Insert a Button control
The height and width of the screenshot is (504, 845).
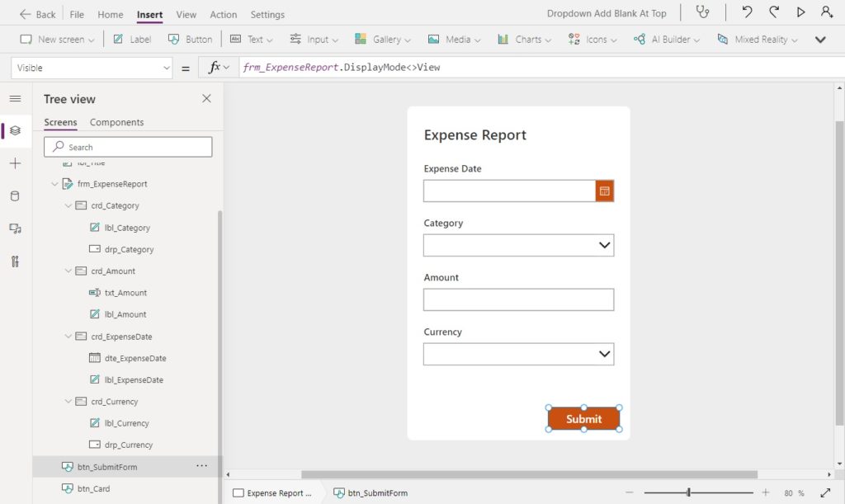tap(191, 40)
